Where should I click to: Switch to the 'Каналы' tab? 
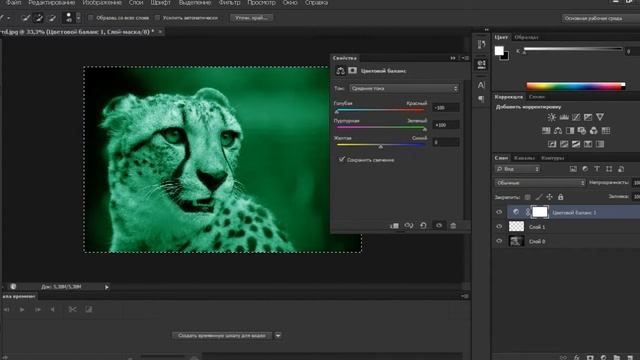[524, 158]
